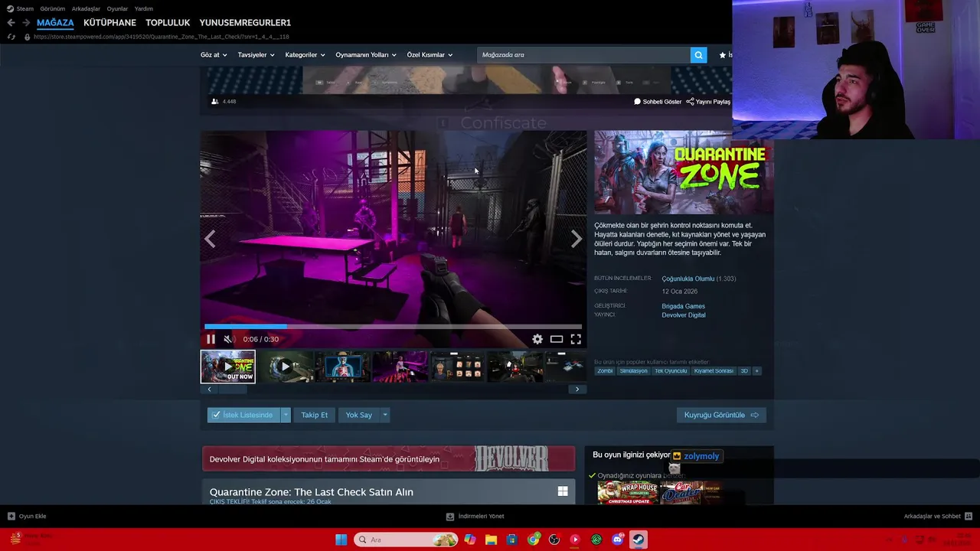Go forward with navigation arrow
980x551 pixels.
click(x=25, y=23)
